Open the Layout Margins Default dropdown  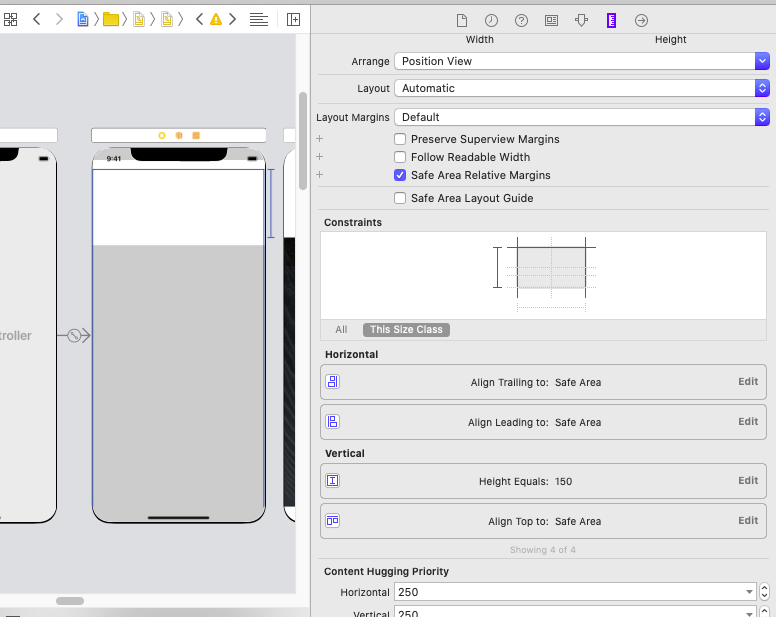[x=582, y=117]
